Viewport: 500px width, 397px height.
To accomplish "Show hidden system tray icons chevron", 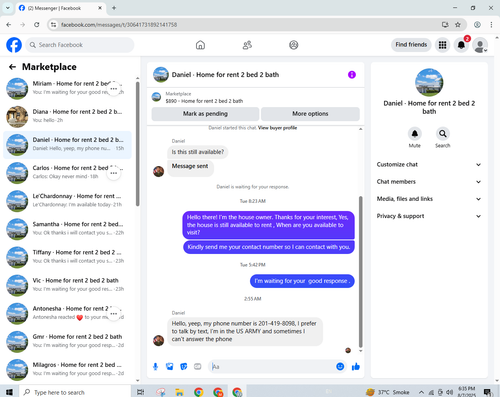I will (x=421, y=392).
